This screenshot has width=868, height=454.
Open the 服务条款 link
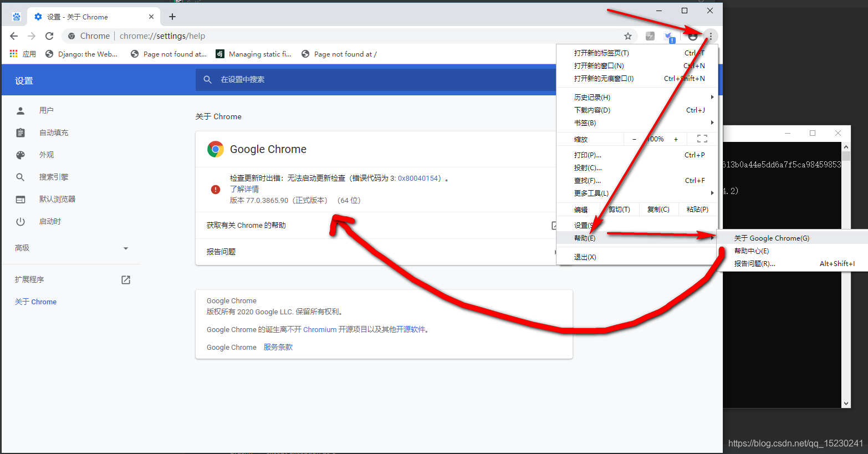[278, 347]
